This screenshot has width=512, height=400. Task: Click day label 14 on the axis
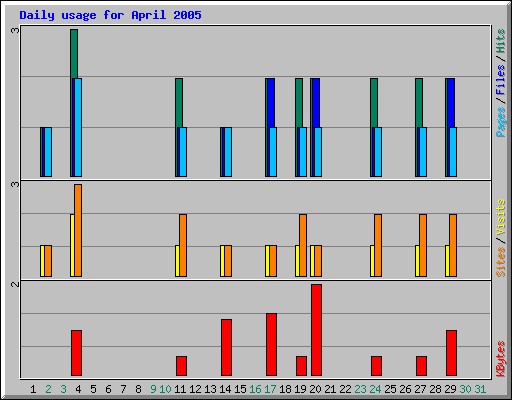pos(225,389)
